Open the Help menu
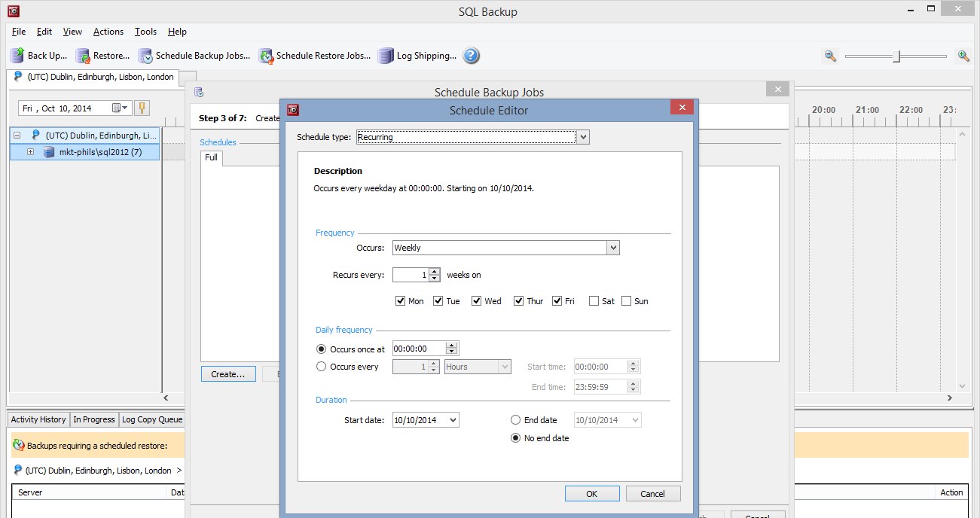The width and height of the screenshot is (980, 518). click(177, 32)
